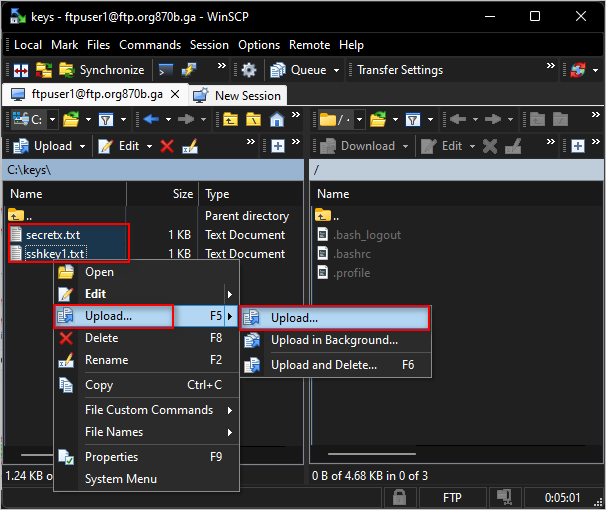Click the disabled remote Download button
Screen dimensions: 606x510
358,146
